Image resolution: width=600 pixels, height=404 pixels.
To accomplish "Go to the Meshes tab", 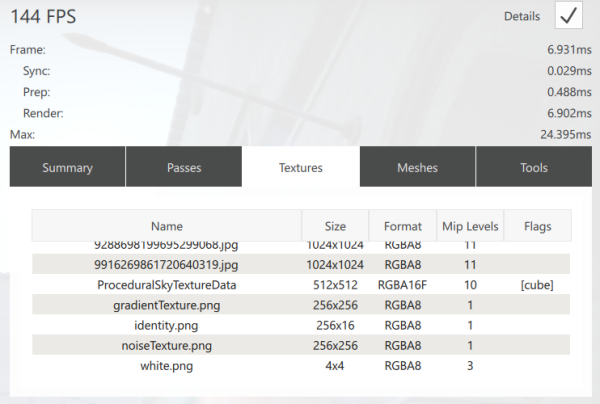I will 417,167.
